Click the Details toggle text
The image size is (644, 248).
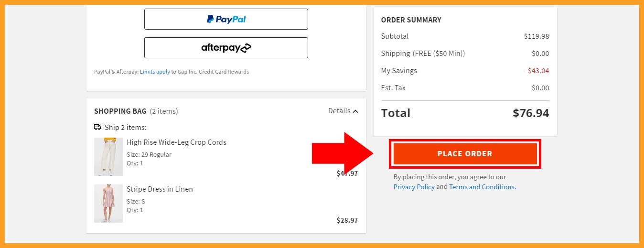point(339,111)
